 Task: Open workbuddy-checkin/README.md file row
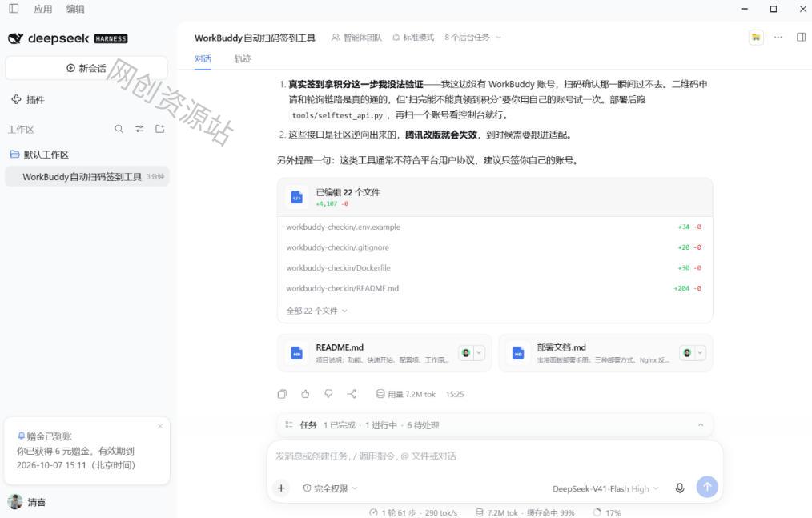pyautogui.click(x=495, y=288)
